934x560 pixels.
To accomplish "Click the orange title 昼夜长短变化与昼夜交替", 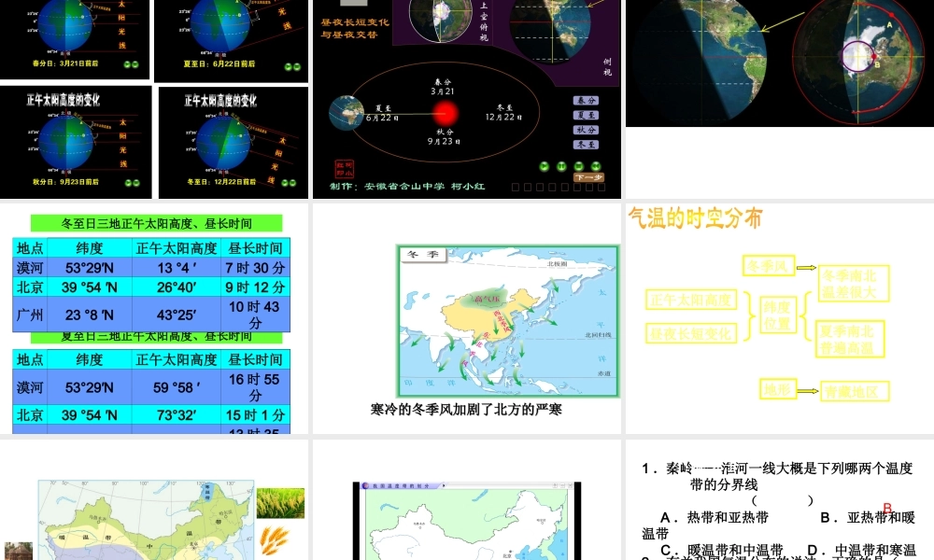I will (x=355, y=28).
